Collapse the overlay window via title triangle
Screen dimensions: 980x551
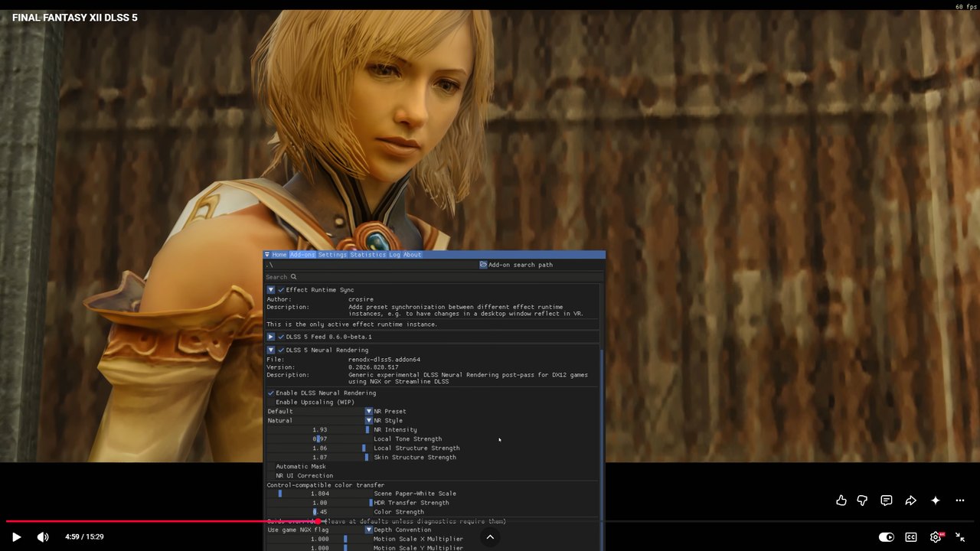(x=267, y=255)
